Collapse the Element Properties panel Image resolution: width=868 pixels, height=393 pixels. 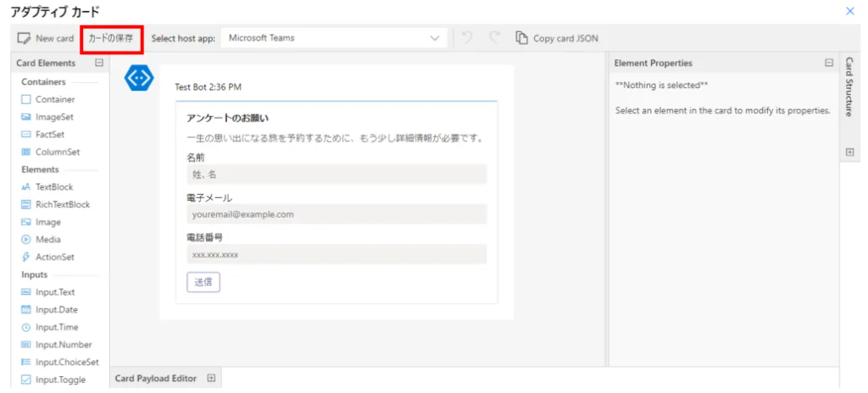829,63
